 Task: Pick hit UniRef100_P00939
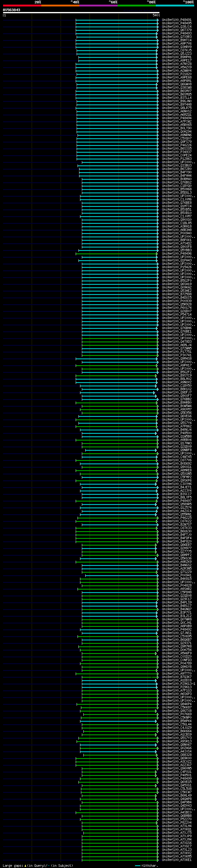click(176, 301)
